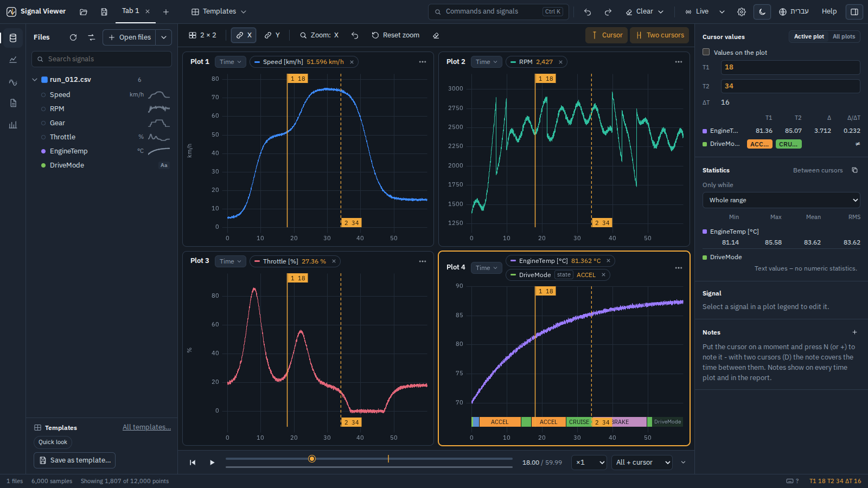Refresh the files list
The image size is (868, 488).
pos(73,37)
